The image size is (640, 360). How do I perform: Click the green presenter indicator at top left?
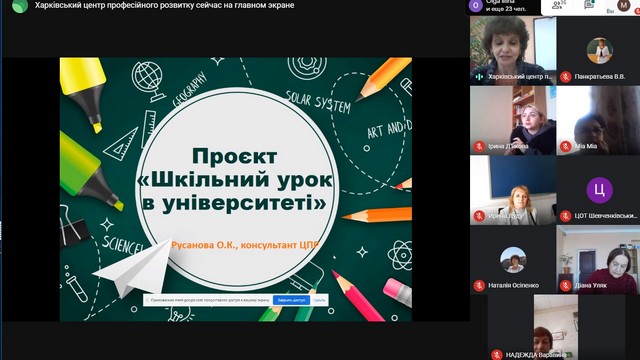coord(20,6)
